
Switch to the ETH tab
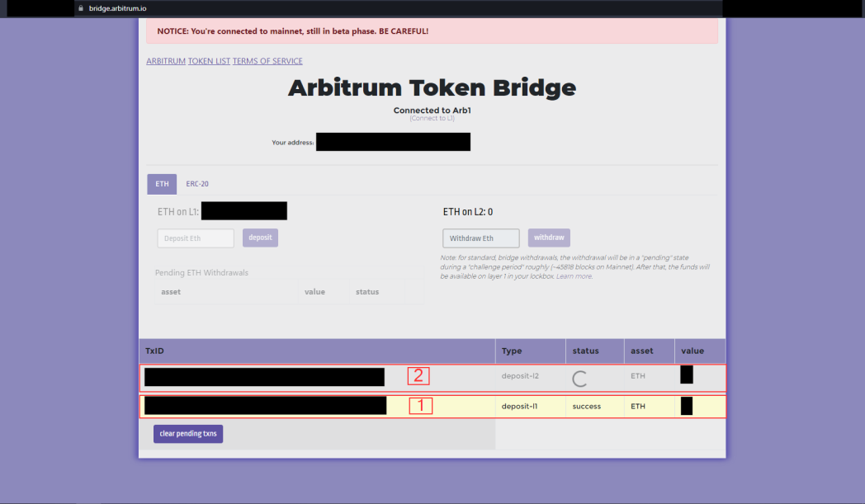point(162,184)
